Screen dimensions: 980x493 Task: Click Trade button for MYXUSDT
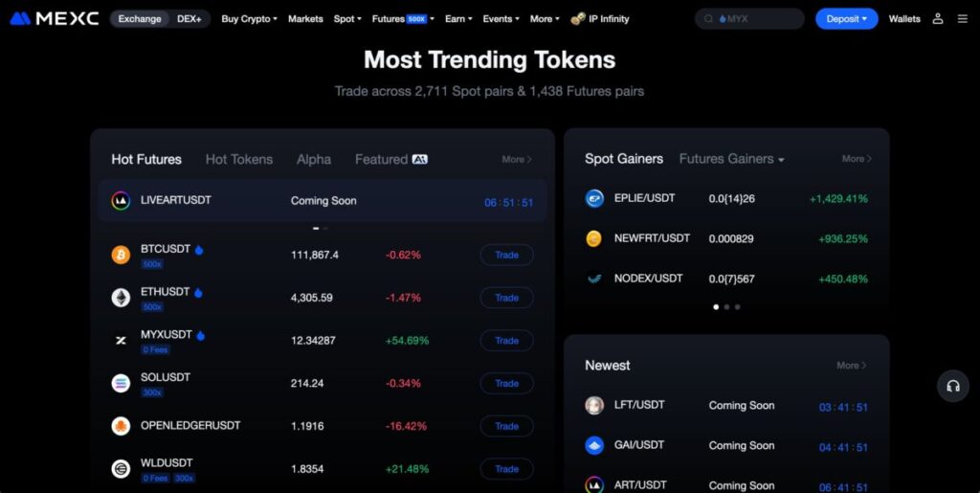(x=507, y=341)
